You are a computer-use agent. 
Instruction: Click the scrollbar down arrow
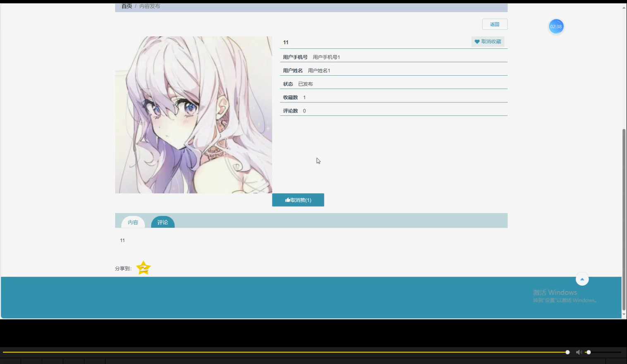click(x=624, y=315)
